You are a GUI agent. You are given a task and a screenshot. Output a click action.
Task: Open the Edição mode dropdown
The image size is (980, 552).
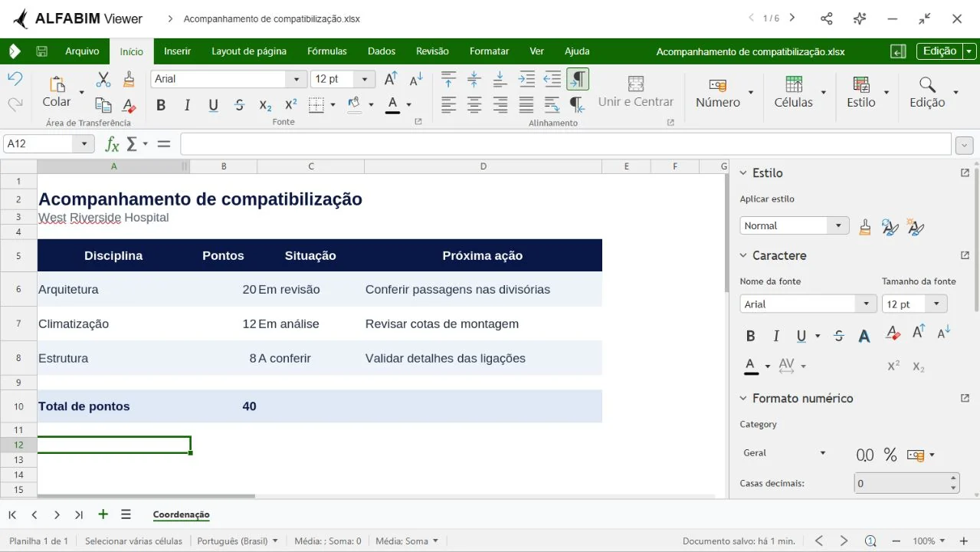point(969,51)
